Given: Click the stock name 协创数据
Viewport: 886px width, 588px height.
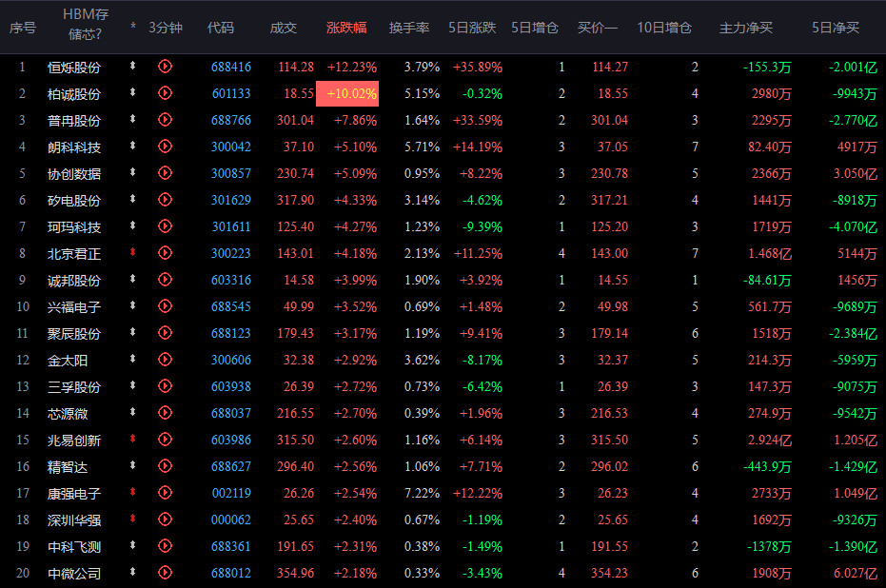Looking at the screenshot, I should tap(74, 173).
